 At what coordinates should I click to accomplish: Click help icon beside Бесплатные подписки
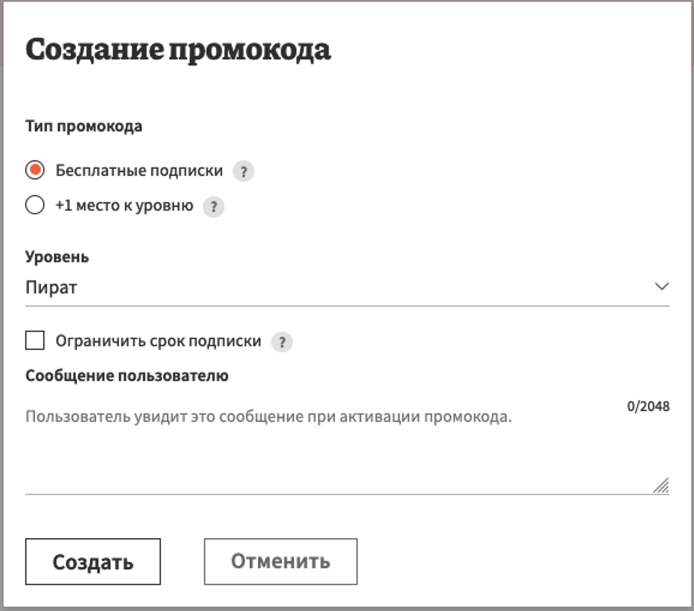click(x=243, y=171)
